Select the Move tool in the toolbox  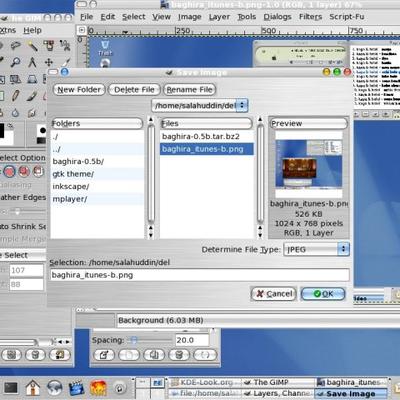(49, 62)
